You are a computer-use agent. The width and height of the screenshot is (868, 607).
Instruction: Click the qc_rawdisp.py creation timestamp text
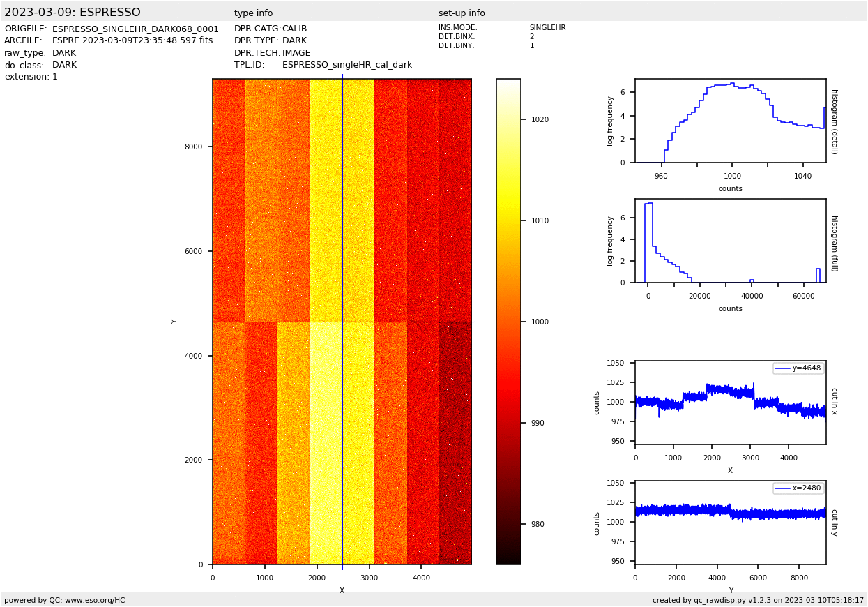click(758, 600)
